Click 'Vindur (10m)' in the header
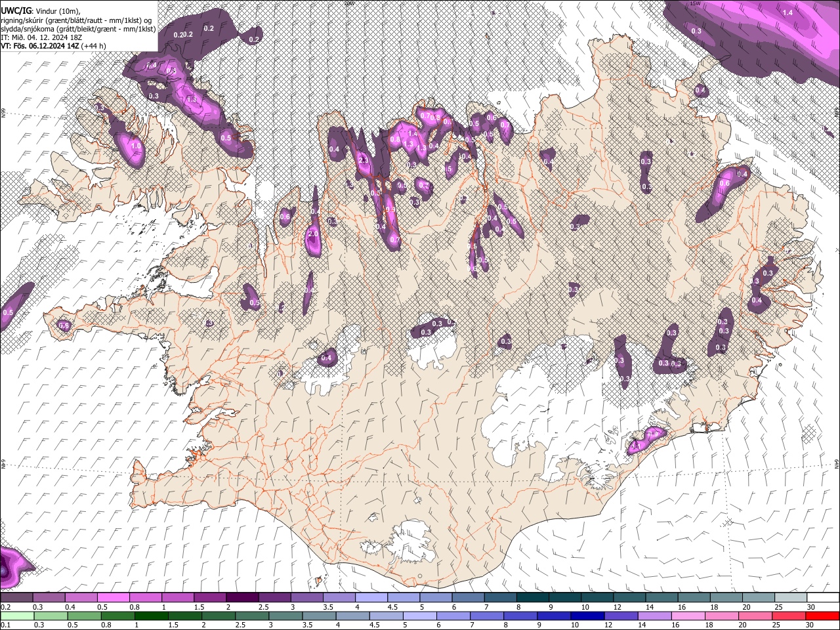The width and height of the screenshot is (840, 630). click(56, 10)
